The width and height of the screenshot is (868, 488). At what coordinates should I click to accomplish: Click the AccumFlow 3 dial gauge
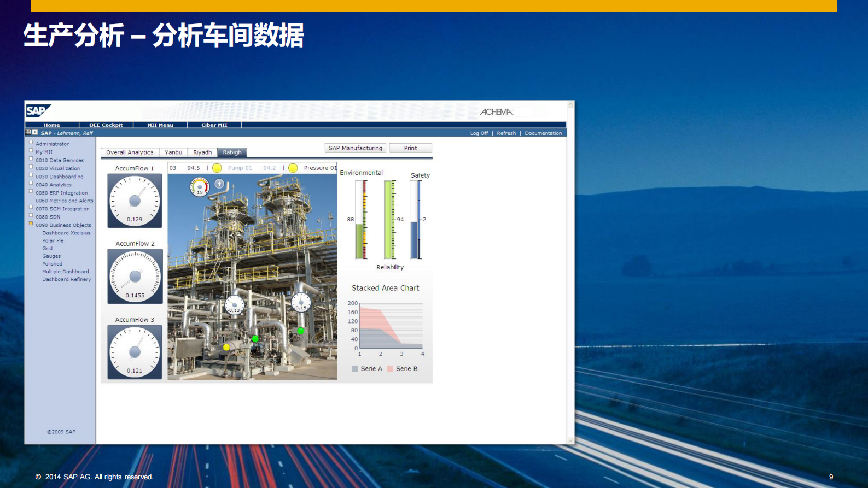tap(135, 352)
